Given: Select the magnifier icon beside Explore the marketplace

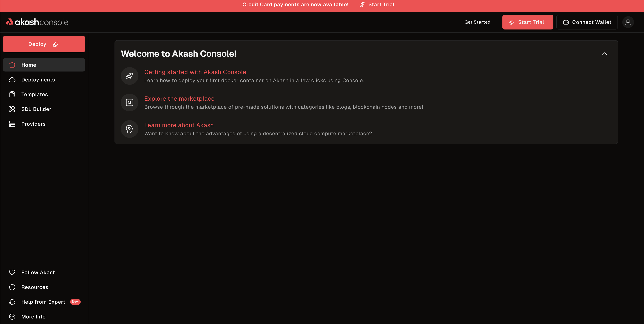Looking at the screenshot, I should click(x=129, y=102).
